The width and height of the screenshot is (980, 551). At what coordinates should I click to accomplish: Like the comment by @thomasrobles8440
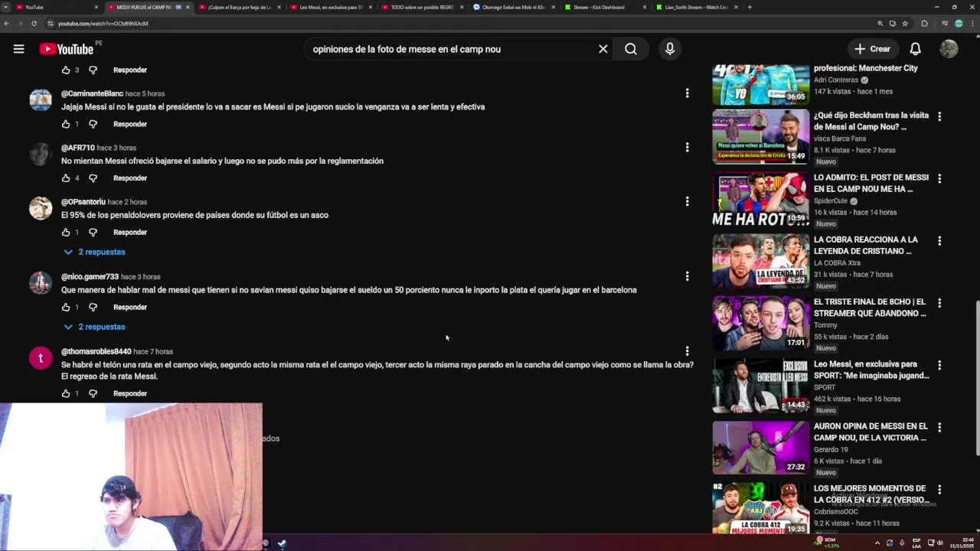66,393
